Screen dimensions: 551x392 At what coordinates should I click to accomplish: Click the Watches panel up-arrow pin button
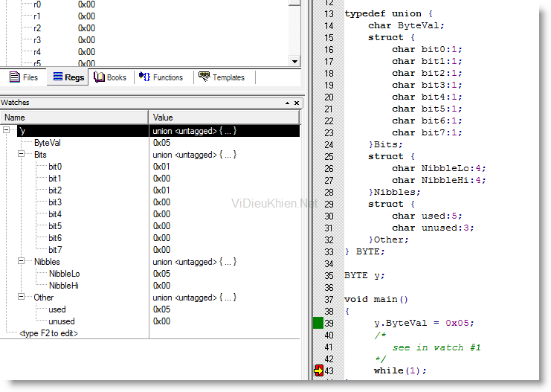(x=288, y=103)
